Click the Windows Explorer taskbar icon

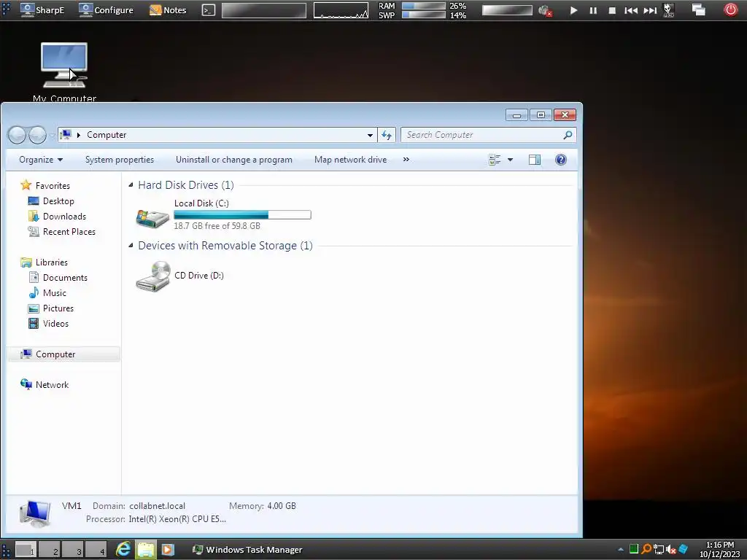pyautogui.click(x=146, y=550)
